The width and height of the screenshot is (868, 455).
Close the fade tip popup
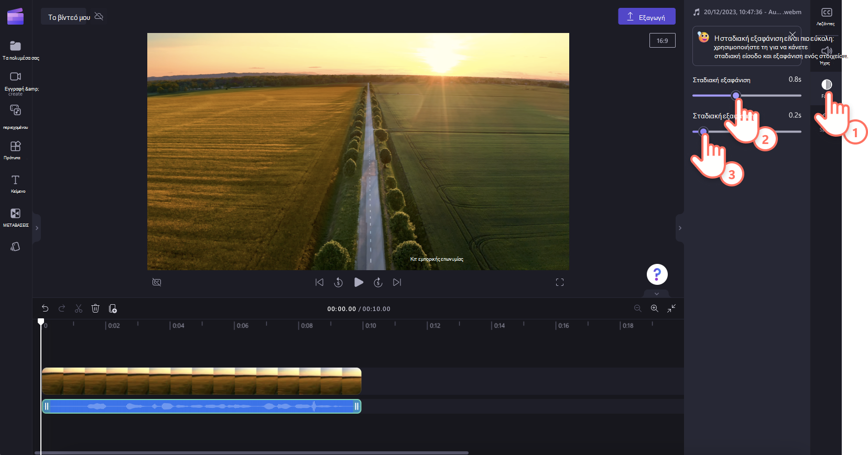tap(793, 35)
